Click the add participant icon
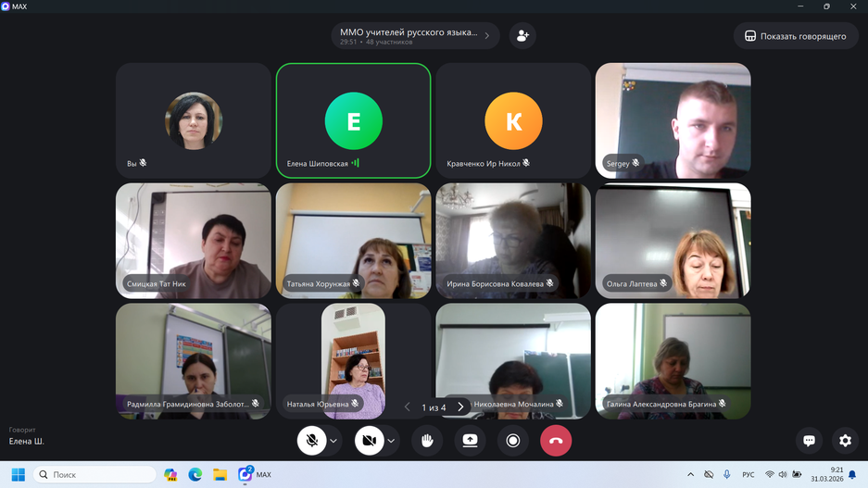 [522, 36]
